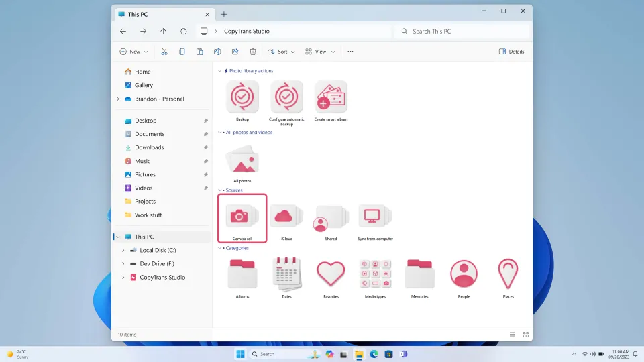Refresh the current folder view
The width and height of the screenshot is (644, 362).
coord(184,32)
